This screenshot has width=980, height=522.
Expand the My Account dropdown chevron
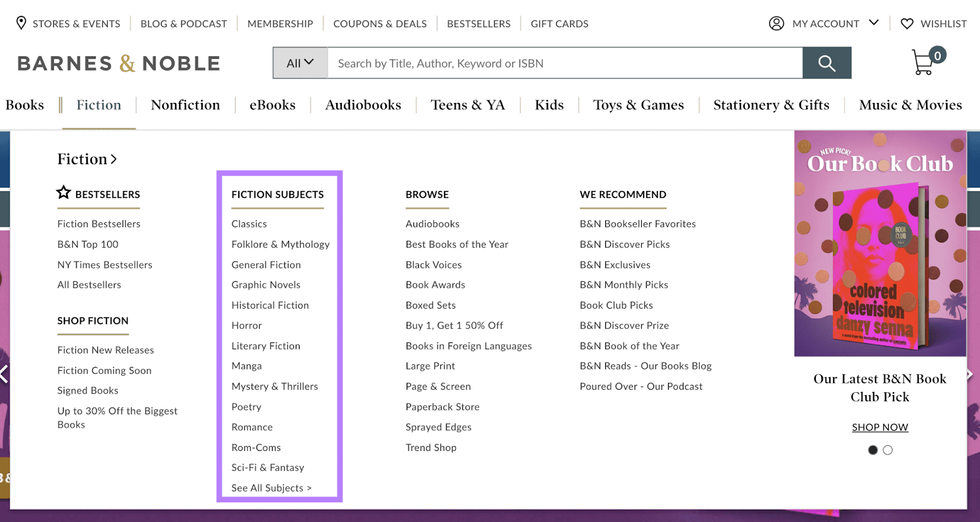point(874,23)
